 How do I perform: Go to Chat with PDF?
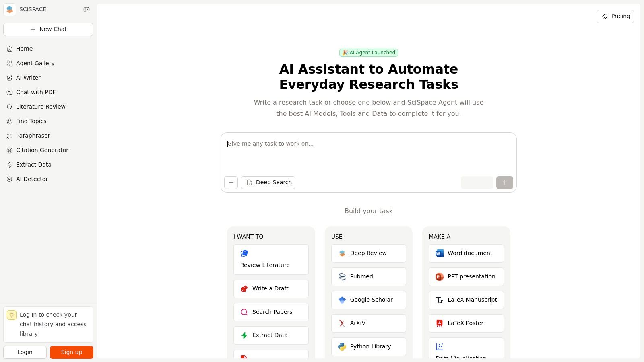pos(36,92)
